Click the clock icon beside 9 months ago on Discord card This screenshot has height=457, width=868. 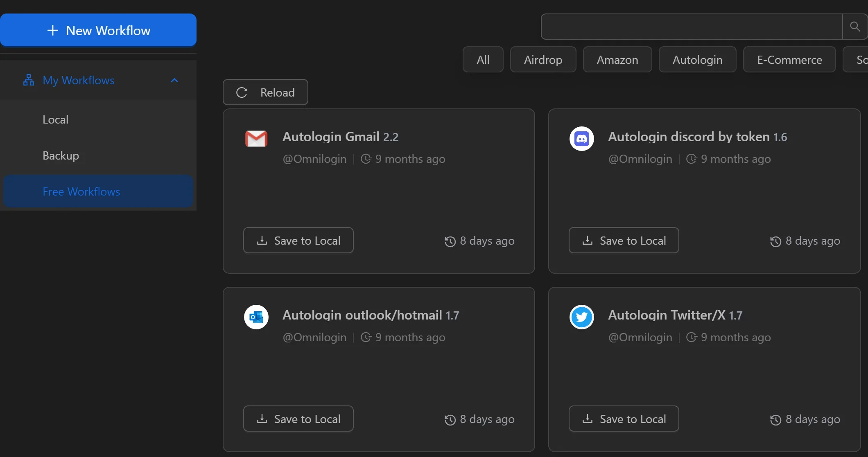(x=691, y=159)
